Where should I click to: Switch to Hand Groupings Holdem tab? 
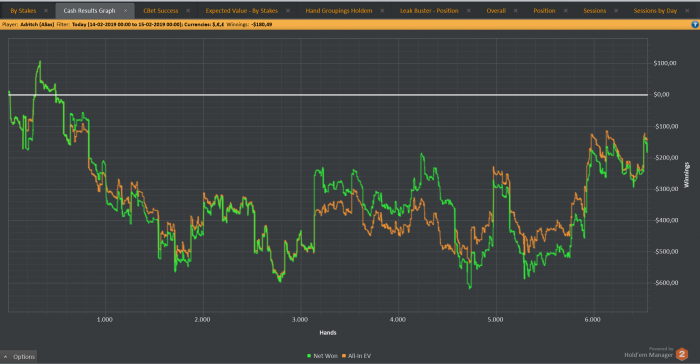pos(339,11)
